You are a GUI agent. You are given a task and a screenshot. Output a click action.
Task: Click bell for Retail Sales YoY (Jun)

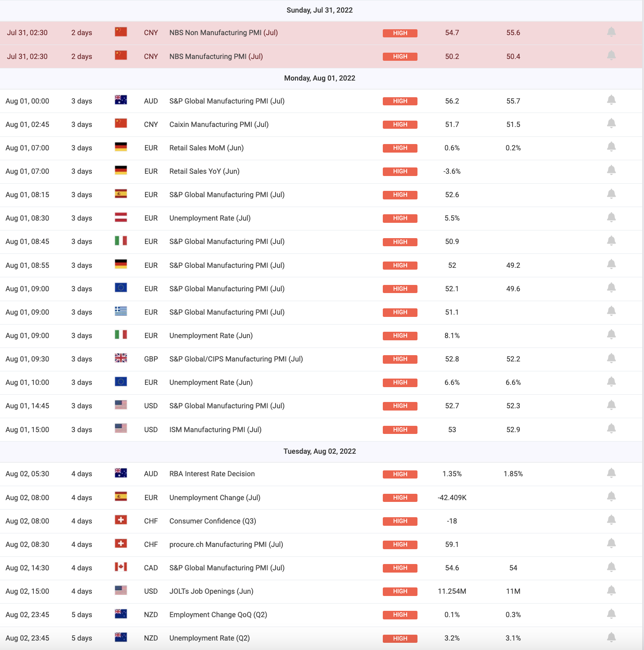(x=611, y=170)
